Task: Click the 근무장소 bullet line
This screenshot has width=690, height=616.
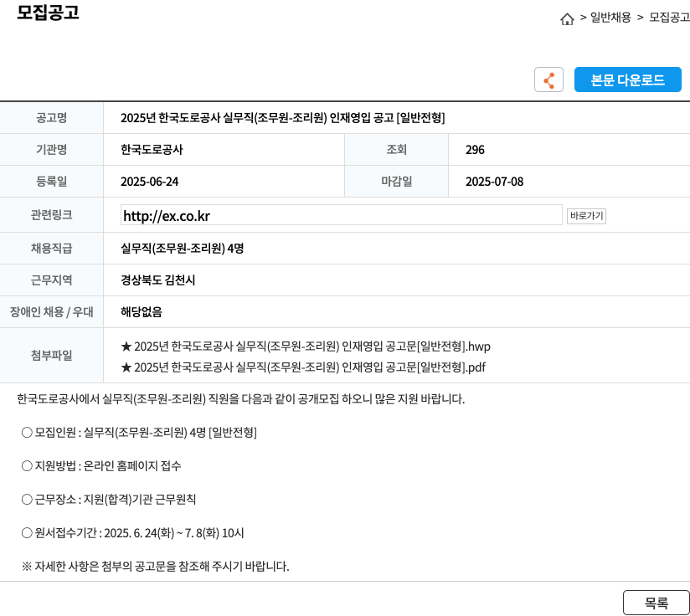Action: pos(109,500)
